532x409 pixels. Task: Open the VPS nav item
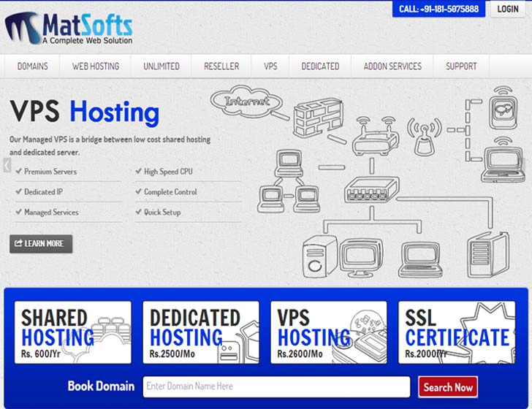(x=270, y=66)
